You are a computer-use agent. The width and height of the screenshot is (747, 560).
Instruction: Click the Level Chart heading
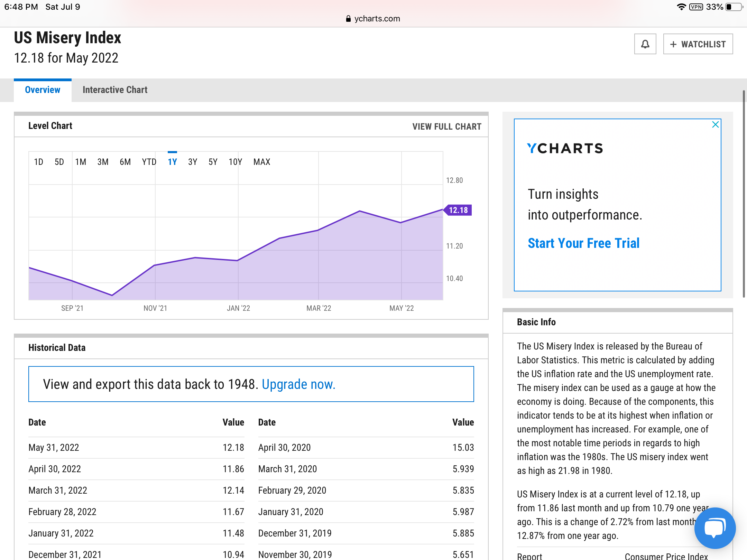(x=50, y=126)
